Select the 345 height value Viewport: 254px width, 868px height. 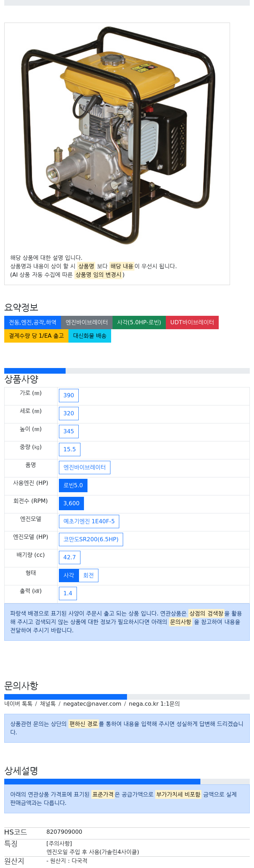pyautogui.click(x=69, y=432)
